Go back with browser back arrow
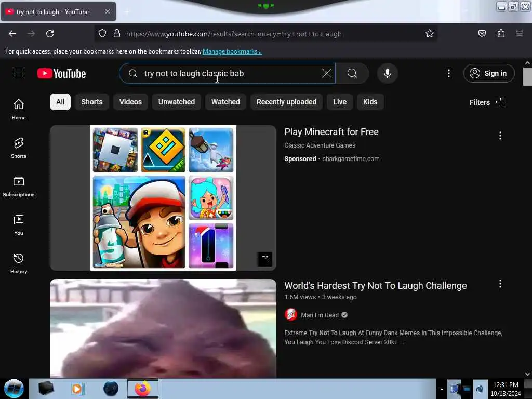The image size is (532, 399). [x=12, y=34]
